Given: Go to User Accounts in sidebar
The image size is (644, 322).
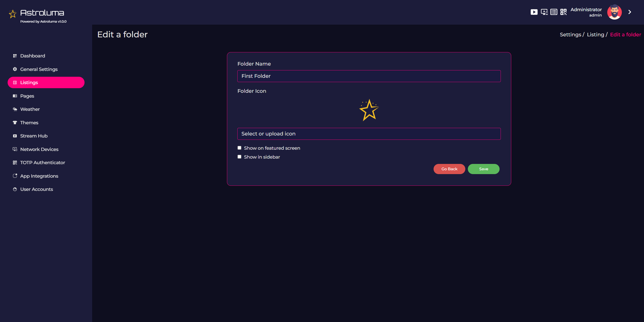Looking at the screenshot, I should [37, 189].
